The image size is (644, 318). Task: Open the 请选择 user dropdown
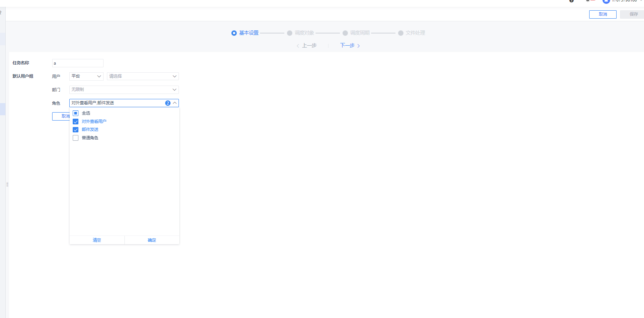click(143, 76)
